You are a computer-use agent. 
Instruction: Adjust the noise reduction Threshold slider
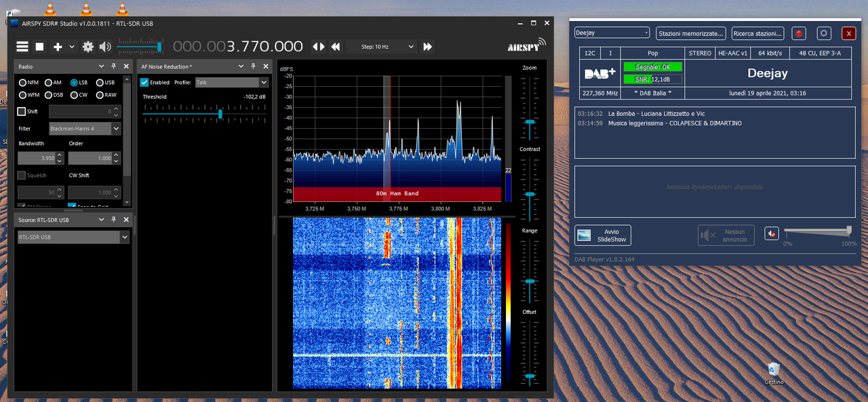204,114
